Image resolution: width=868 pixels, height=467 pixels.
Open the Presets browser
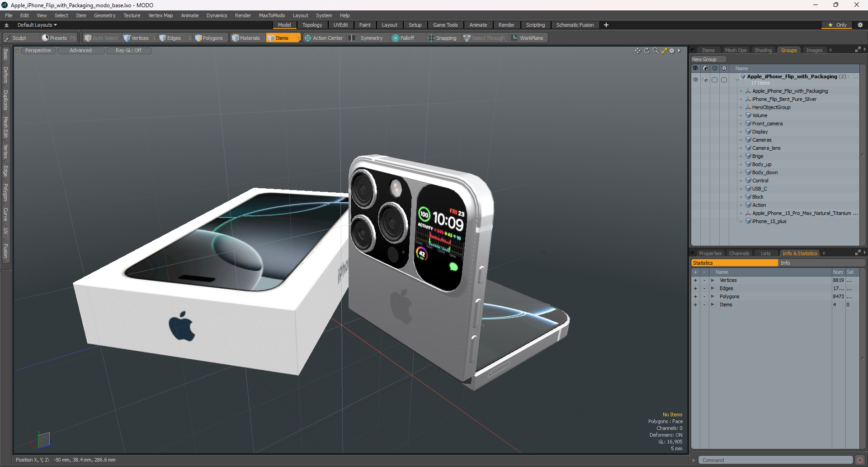point(58,38)
